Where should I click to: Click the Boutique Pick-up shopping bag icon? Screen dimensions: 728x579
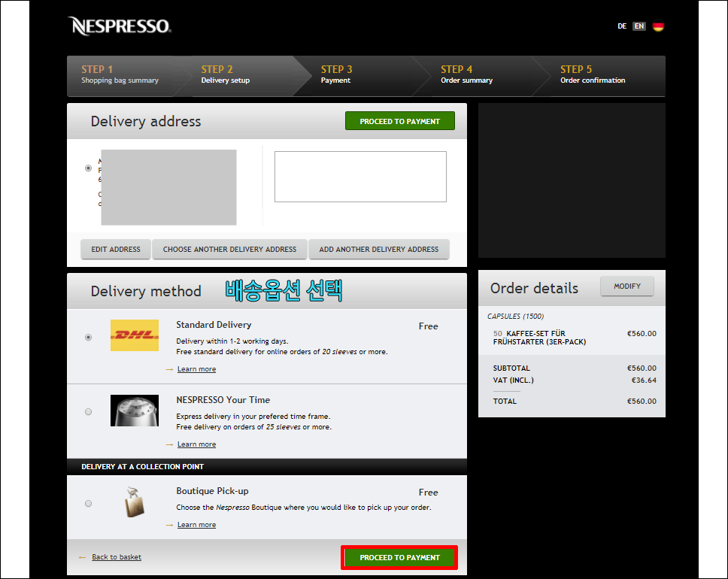(134, 502)
